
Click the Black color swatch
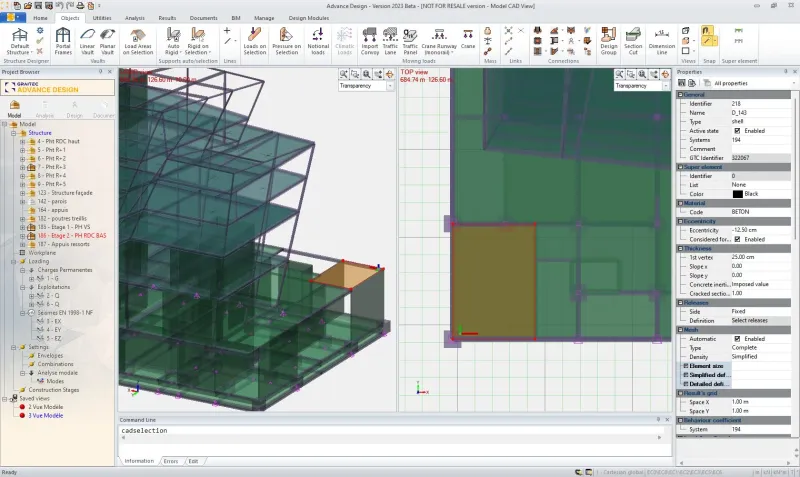coord(738,194)
